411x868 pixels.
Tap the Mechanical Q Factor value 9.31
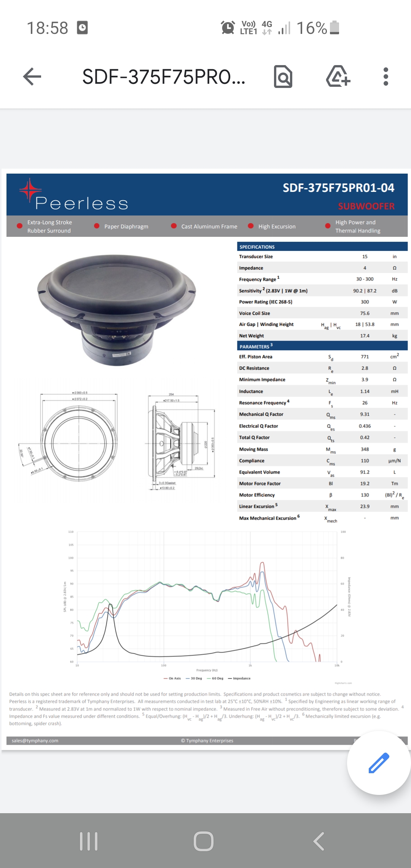click(x=365, y=414)
